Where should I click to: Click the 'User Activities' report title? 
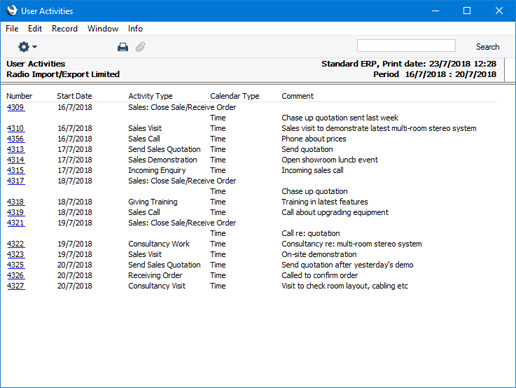tap(36, 64)
